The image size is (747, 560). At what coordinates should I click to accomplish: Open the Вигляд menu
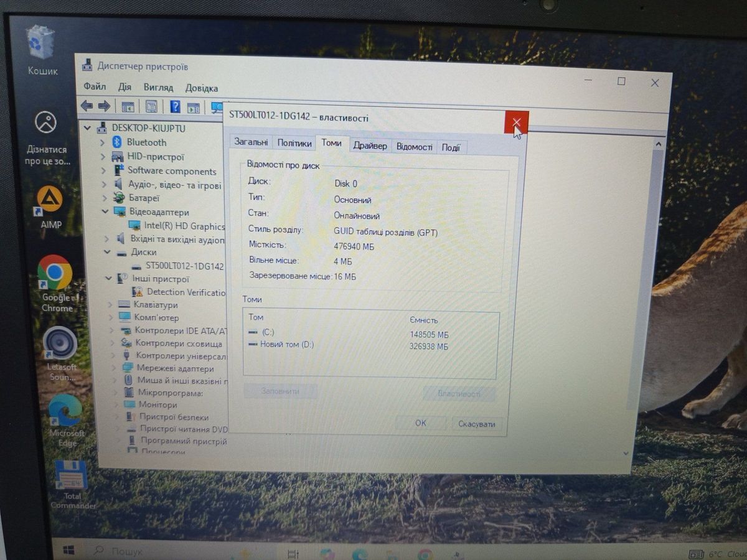click(x=158, y=88)
